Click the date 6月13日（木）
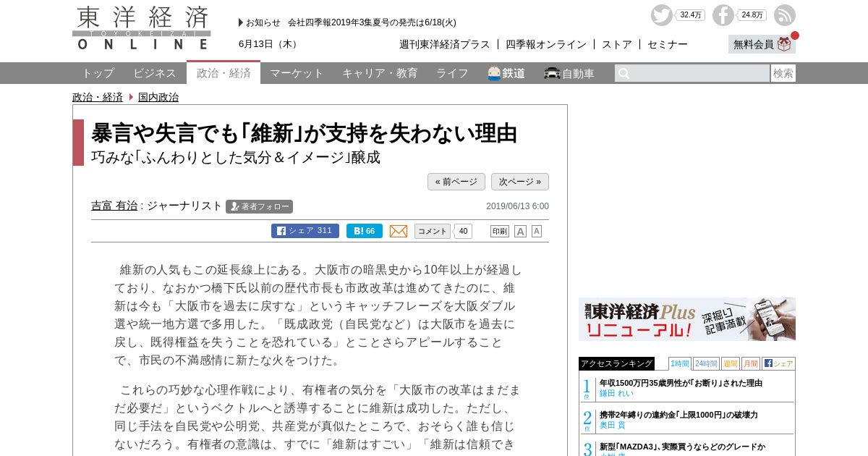This screenshot has height=456, width=868. click(270, 44)
